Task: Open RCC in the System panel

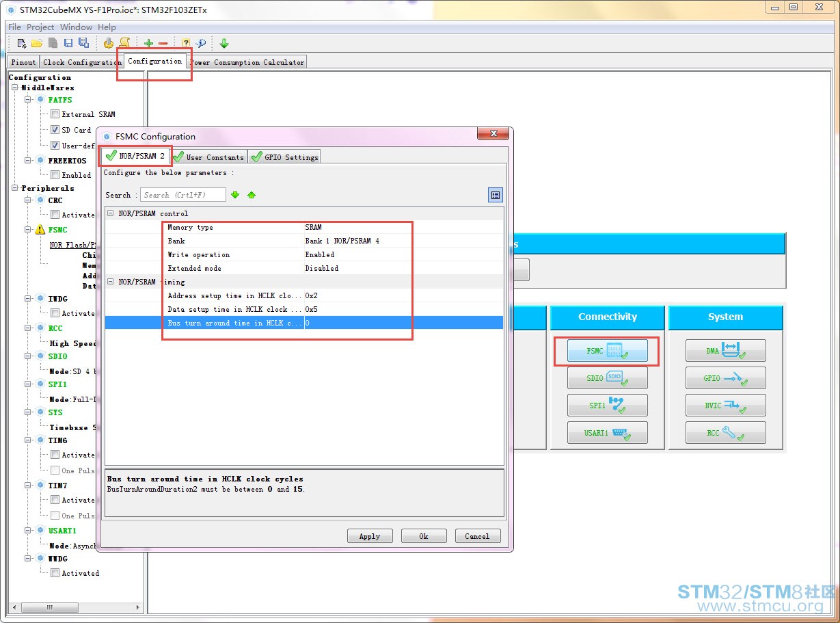Action: click(x=725, y=433)
